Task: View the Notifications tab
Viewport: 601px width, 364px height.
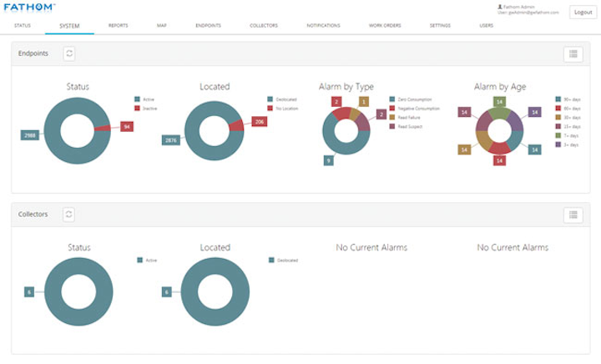Action: pyautogui.click(x=323, y=26)
